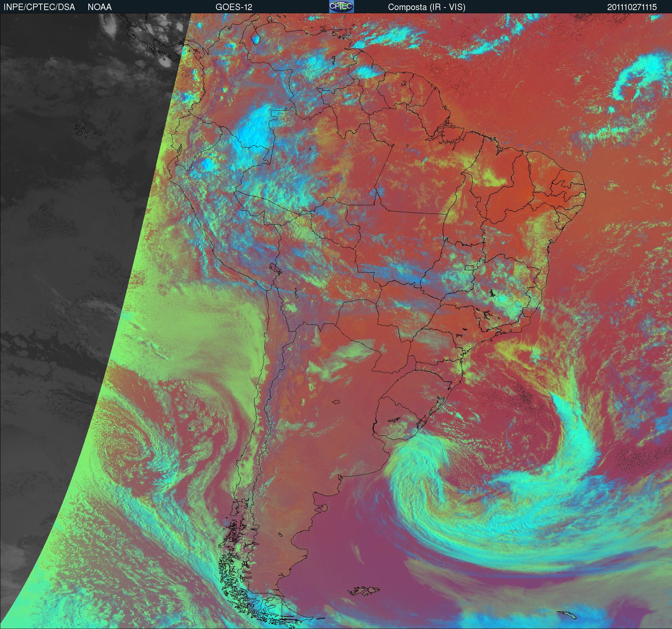Click the CPTEC logo in the header
The height and width of the screenshot is (629, 672).
coord(341,6)
